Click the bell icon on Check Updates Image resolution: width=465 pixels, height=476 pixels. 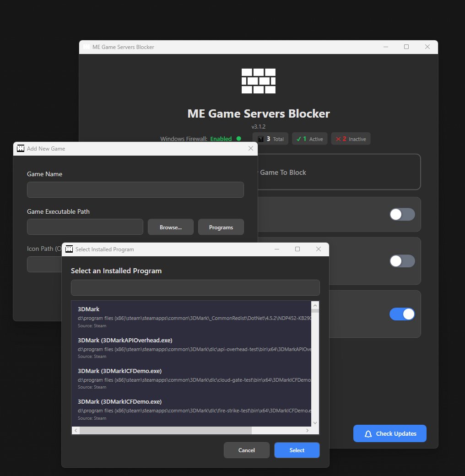coord(368,434)
